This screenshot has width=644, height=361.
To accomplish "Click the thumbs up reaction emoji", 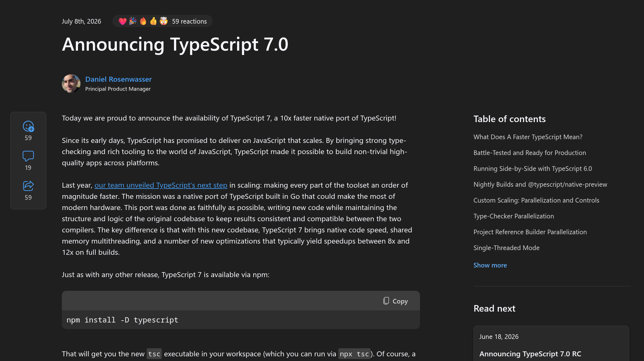I will pyautogui.click(x=153, y=21).
